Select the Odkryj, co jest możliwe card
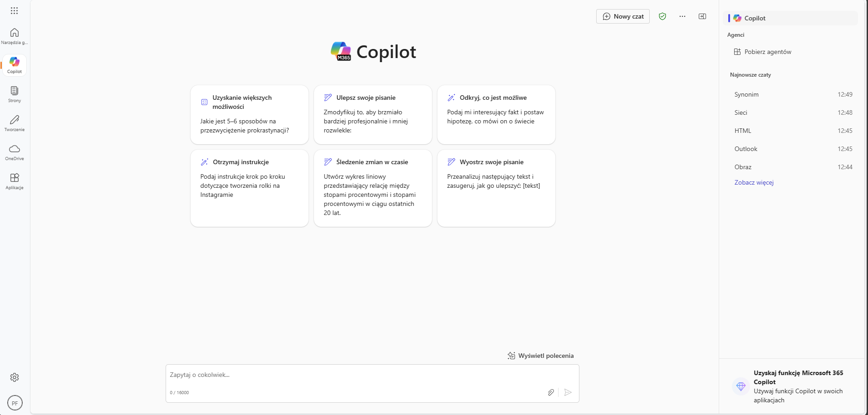This screenshot has height=415, width=868. click(496, 115)
